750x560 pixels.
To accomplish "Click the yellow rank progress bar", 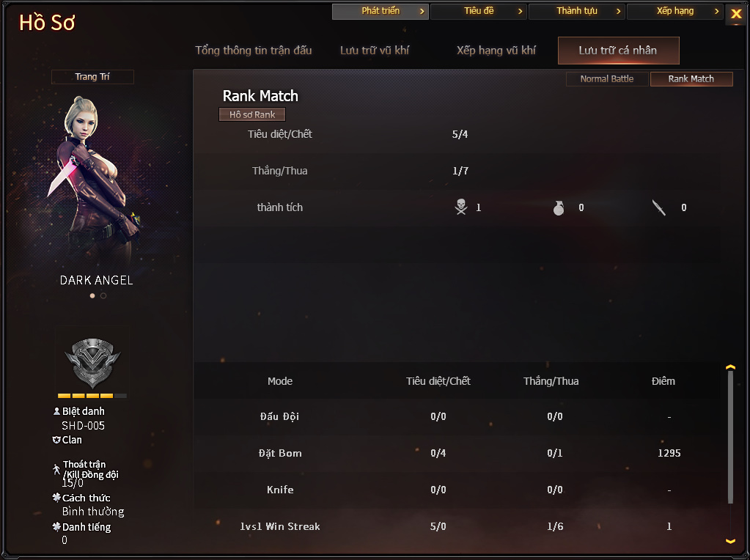I will coord(92,396).
